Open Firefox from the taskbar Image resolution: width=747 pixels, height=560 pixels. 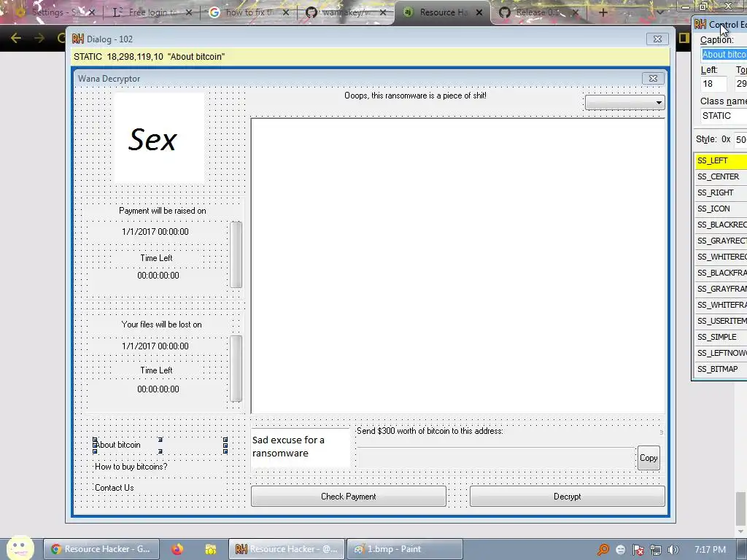tap(177, 549)
